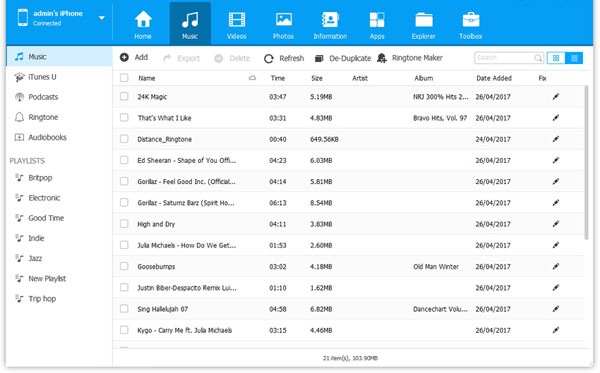Open Podcasts in the sidebar
This screenshot has width=600, height=373.
coord(59,97)
